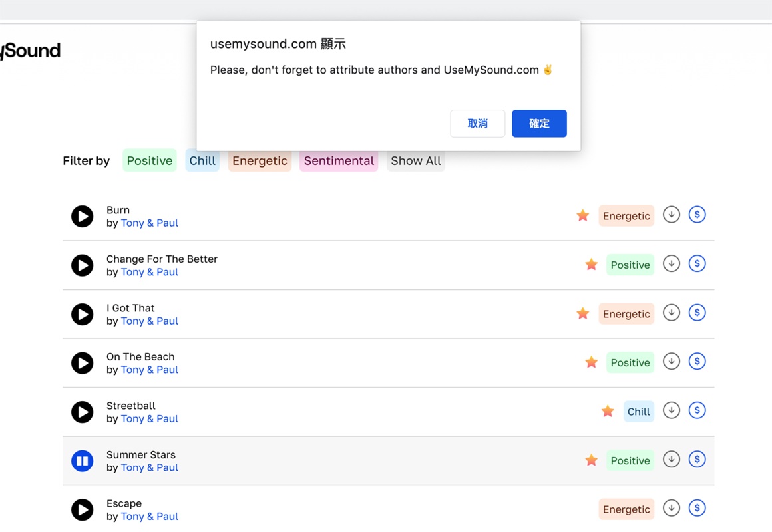
Task: Click the star icon on Streetball row
Action: point(608,411)
